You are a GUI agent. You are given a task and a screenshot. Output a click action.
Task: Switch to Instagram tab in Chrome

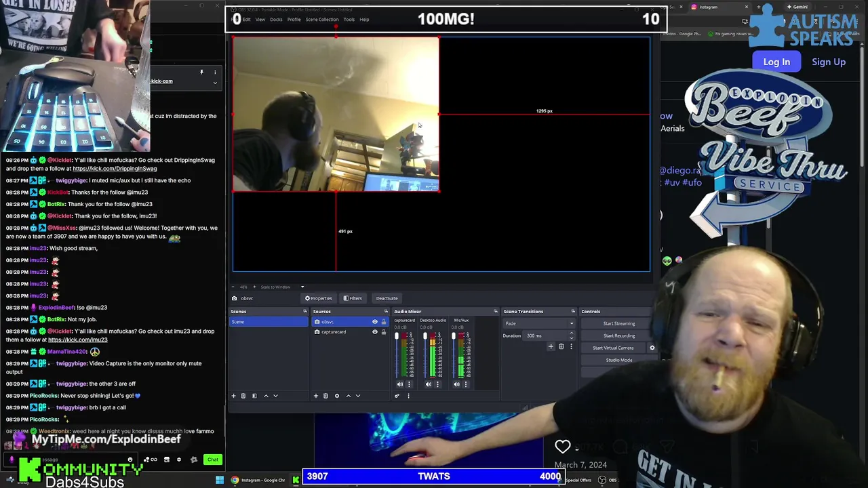pos(719,7)
